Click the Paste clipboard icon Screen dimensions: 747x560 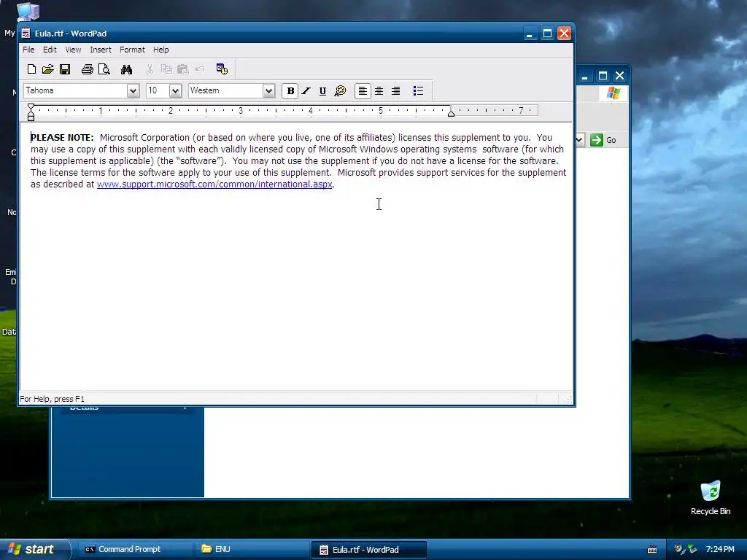(183, 69)
